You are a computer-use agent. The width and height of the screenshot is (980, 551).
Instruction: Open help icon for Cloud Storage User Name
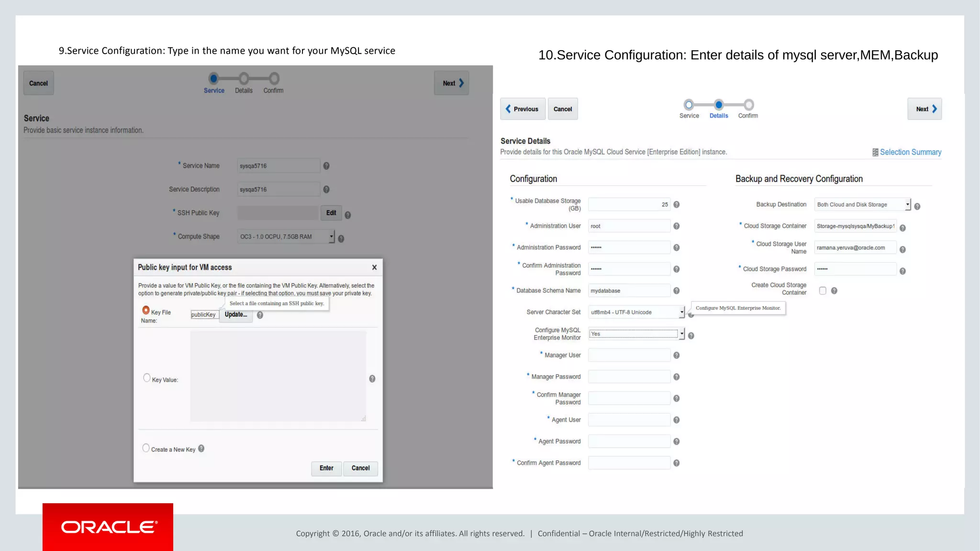tap(902, 250)
